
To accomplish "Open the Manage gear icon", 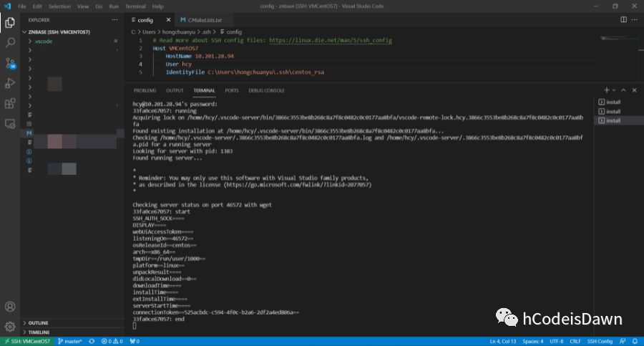I will (x=10, y=327).
